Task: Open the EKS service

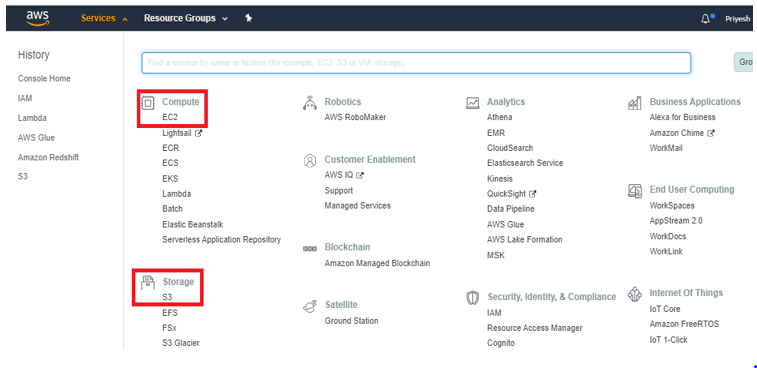Action: (170, 179)
